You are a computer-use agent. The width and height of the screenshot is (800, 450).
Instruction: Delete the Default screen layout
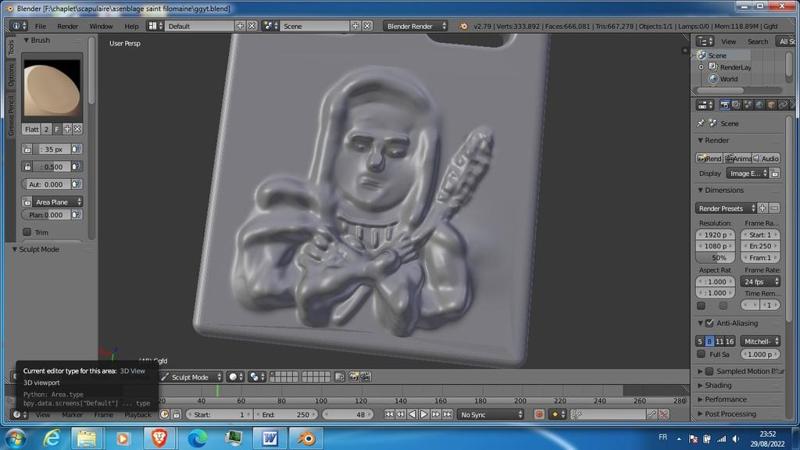(252, 26)
